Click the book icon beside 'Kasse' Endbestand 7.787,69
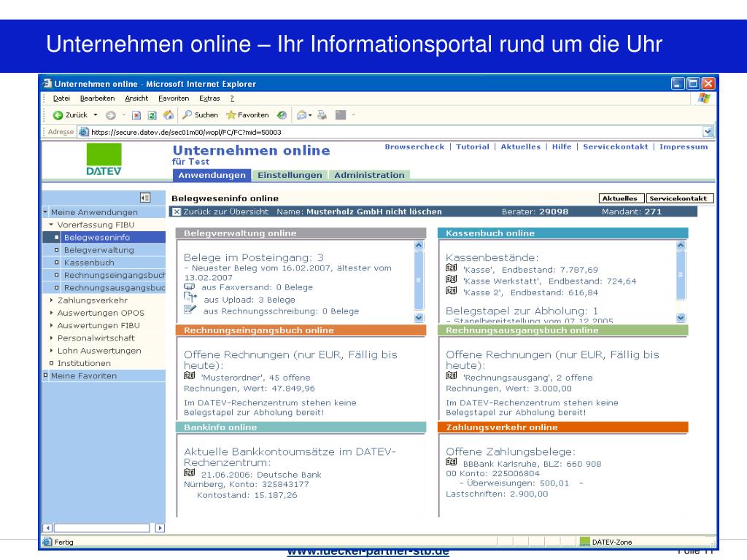 tap(451, 268)
